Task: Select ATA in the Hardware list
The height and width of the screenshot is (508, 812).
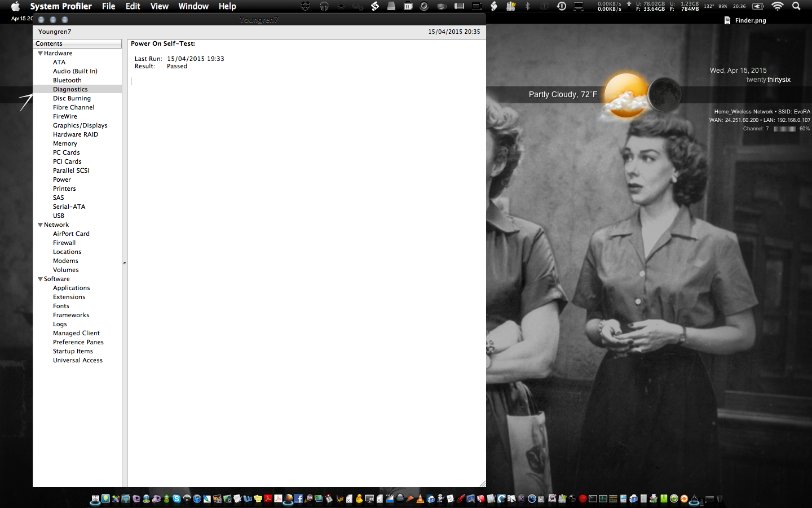Action: click(x=59, y=62)
